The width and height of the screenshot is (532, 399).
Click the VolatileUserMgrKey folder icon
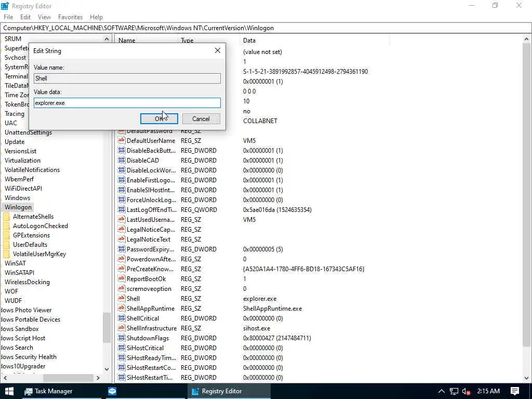coord(6,254)
